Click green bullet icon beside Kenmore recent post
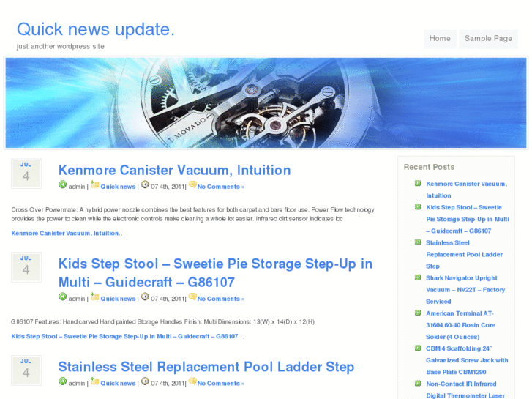Image resolution: width=532 pixels, height=399 pixels. pyautogui.click(x=418, y=183)
